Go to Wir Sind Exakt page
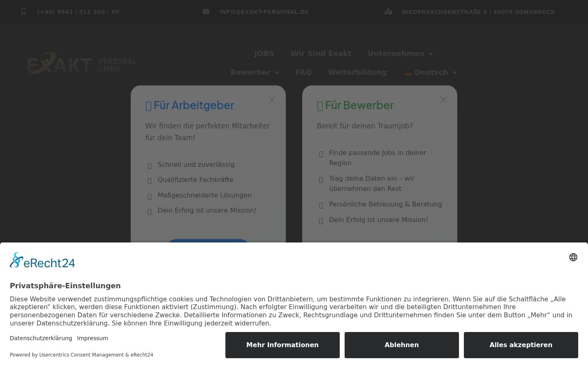The height and width of the screenshot is (368, 588). point(321,54)
